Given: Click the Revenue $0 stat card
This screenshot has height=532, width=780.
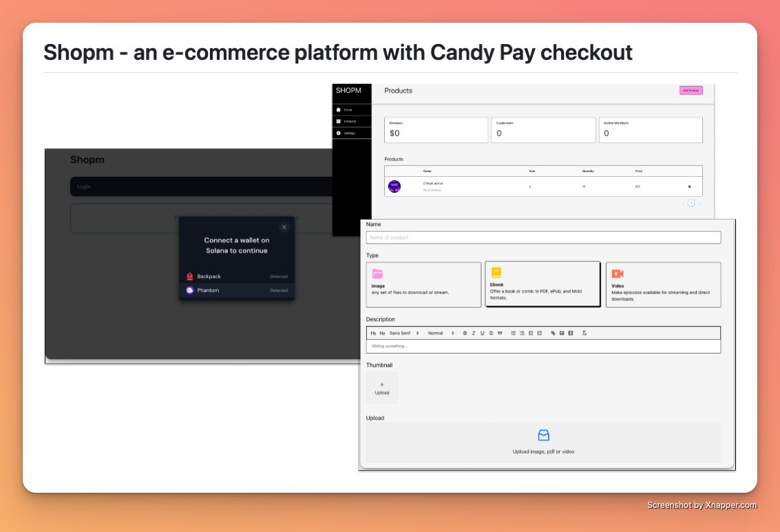Looking at the screenshot, I should click(436, 130).
